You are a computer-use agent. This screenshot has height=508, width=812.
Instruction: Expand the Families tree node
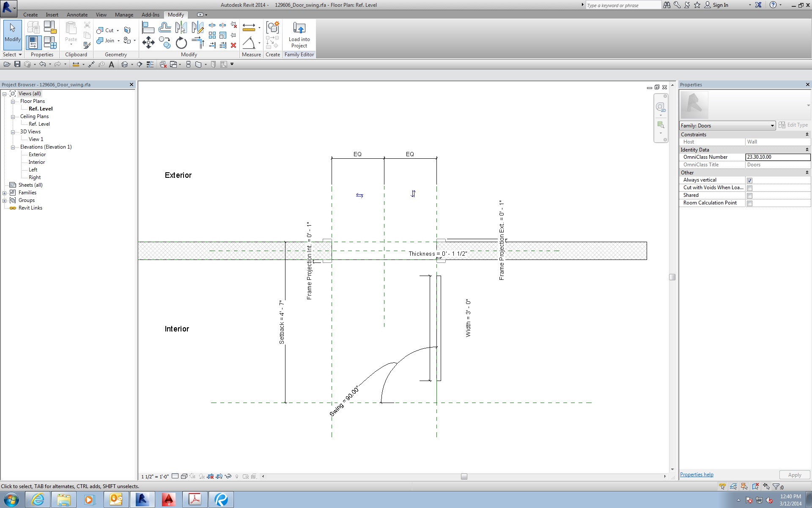pyautogui.click(x=5, y=193)
